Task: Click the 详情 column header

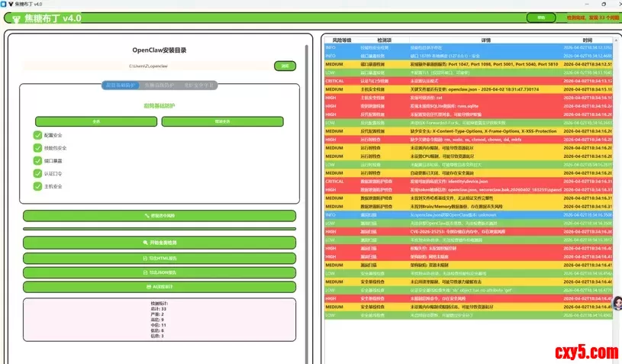Action: pos(486,40)
